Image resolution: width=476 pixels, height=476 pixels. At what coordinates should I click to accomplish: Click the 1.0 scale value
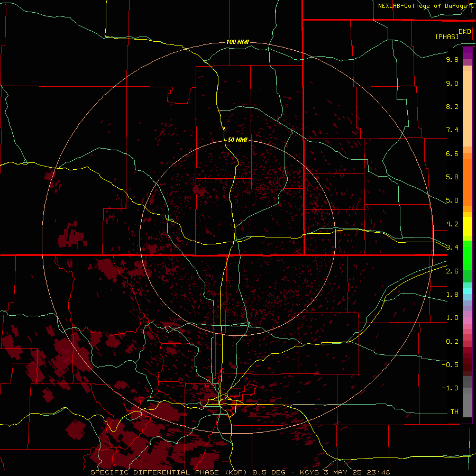coord(452,318)
